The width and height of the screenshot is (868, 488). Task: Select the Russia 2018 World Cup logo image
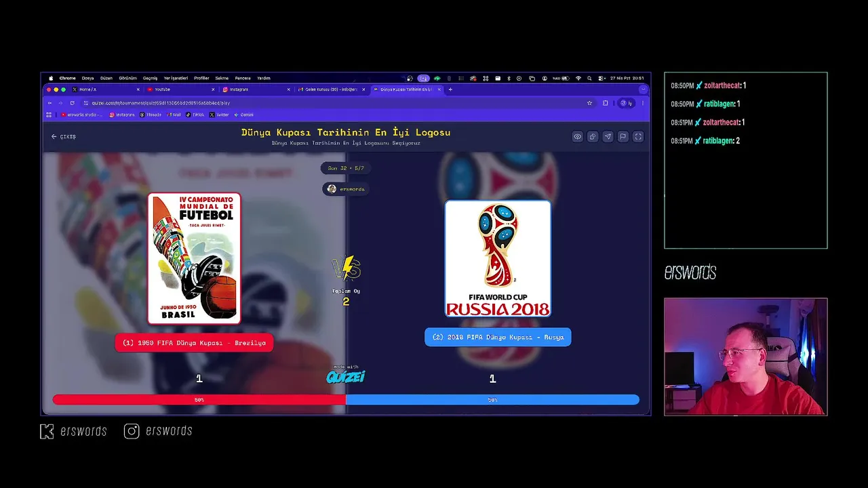pos(498,258)
